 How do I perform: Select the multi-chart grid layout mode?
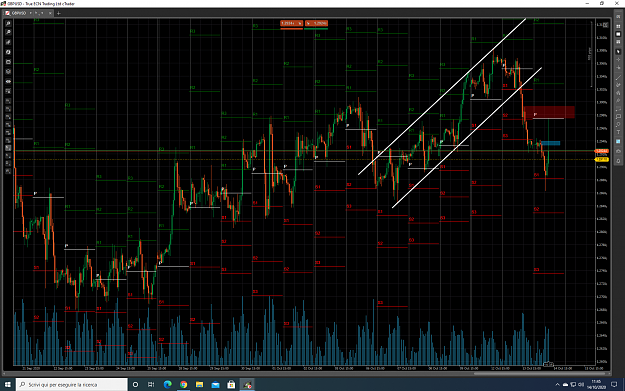[x=618, y=26]
